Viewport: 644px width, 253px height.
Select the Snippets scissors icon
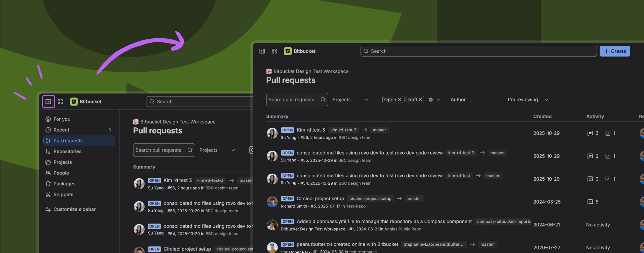click(48, 194)
